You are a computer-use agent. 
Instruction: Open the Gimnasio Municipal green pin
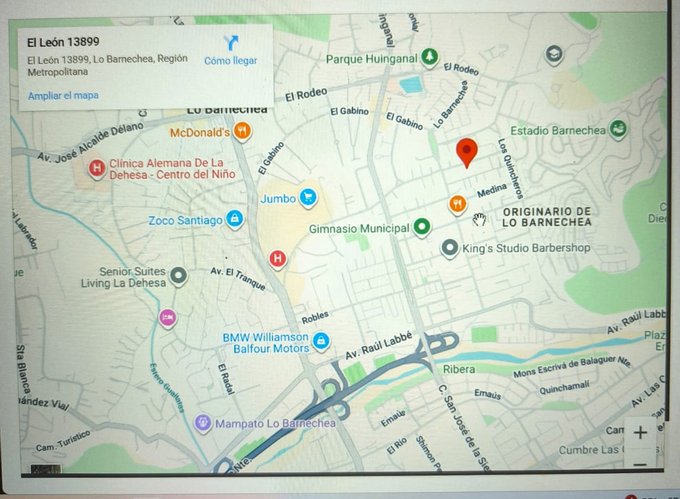click(423, 228)
